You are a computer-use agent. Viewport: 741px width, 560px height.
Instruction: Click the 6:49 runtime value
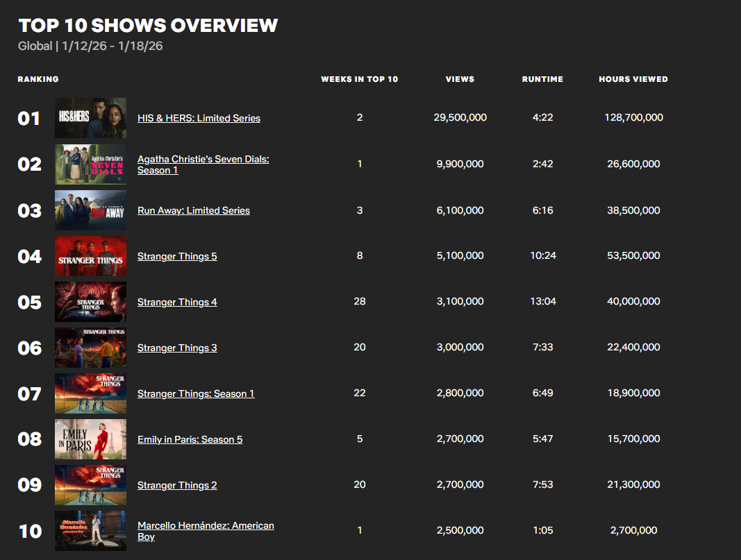point(542,393)
